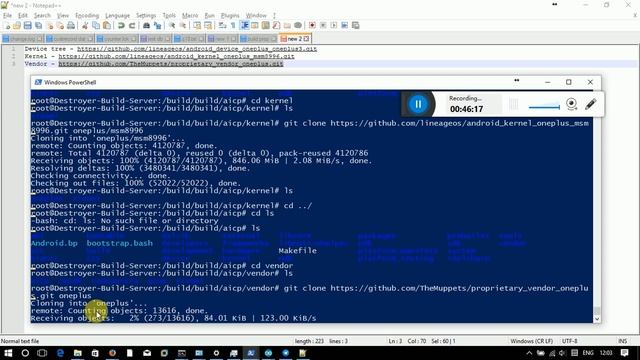This screenshot has height=360, width=640.
Task: Click the Play recorded macro icon
Action: click(334, 25)
